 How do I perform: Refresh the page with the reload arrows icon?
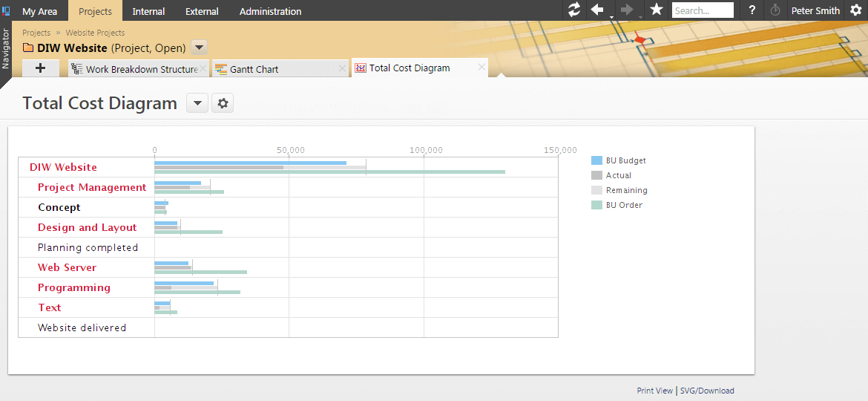pyautogui.click(x=575, y=10)
